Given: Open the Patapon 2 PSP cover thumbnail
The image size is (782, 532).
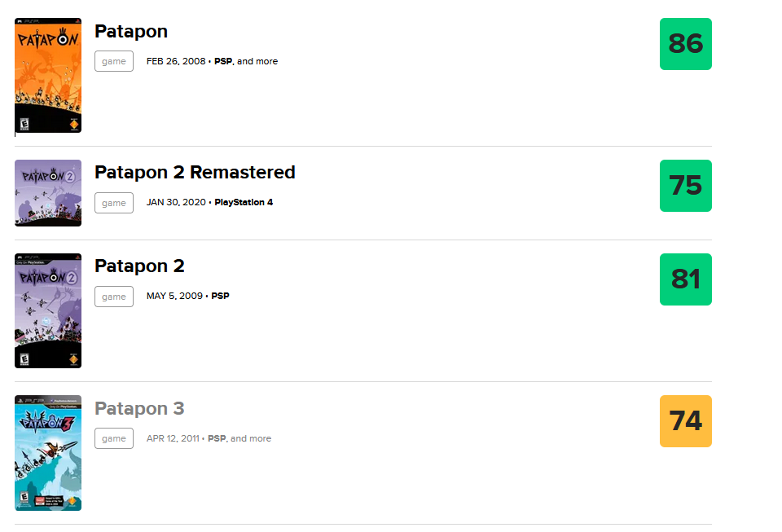Looking at the screenshot, I should (x=48, y=310).
